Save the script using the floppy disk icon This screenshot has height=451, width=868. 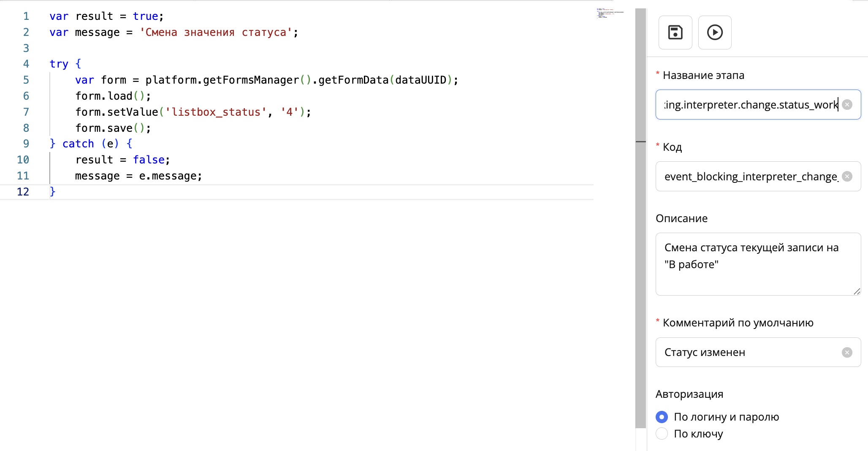coord(675,33)
